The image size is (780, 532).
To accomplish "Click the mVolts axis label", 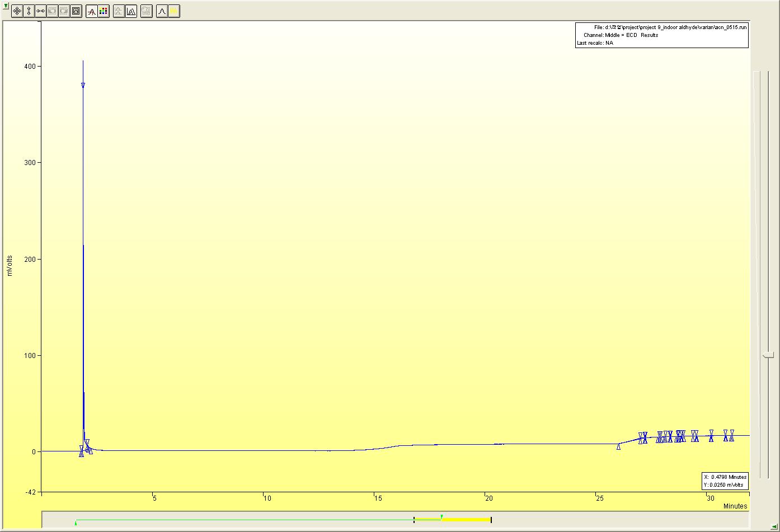I will [x=10, y=266].
